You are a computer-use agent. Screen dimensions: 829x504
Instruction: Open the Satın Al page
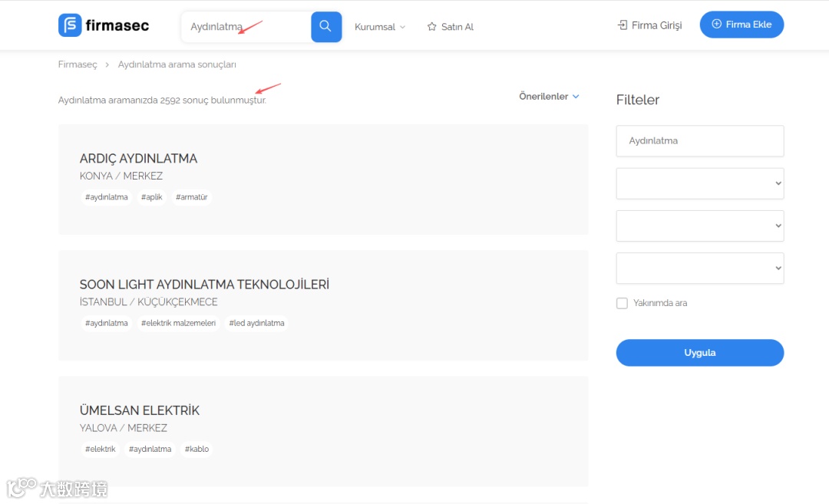(451, 26)
